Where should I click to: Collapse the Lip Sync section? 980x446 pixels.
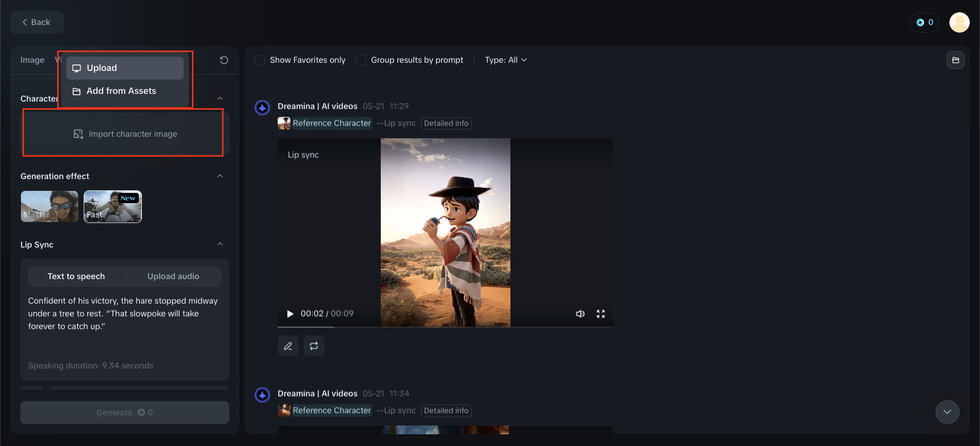point(220,244)
